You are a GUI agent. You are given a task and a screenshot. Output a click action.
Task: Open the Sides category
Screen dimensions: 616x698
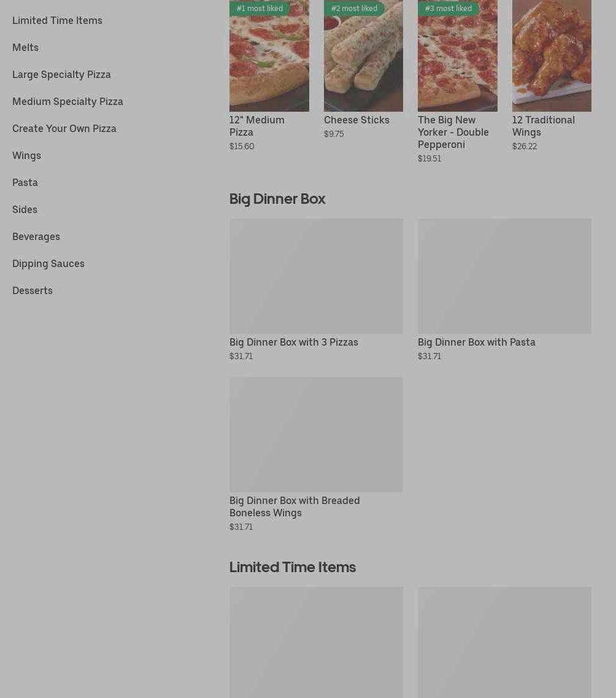[25, 210]
